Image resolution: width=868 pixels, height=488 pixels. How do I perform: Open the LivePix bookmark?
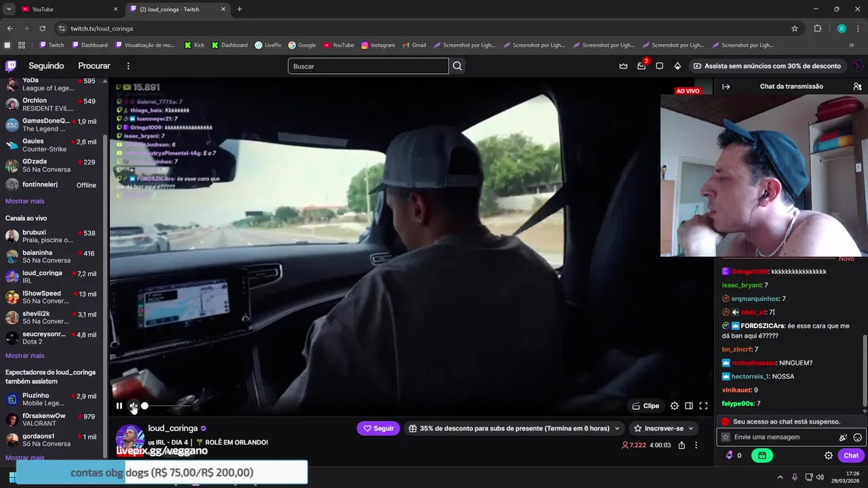(x=268, y=45)
